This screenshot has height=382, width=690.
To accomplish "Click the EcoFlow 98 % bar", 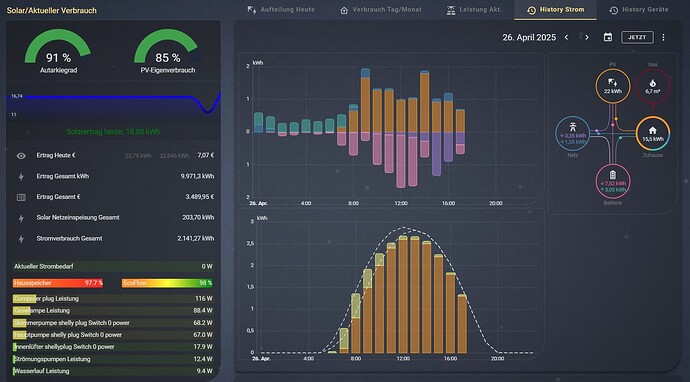I will coord(168,283).
